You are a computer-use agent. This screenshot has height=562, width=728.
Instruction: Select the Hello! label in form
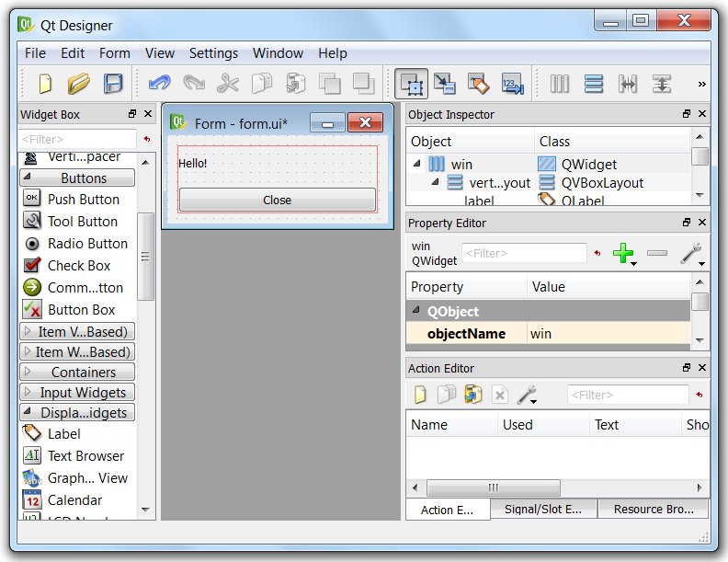pos(193,164)
